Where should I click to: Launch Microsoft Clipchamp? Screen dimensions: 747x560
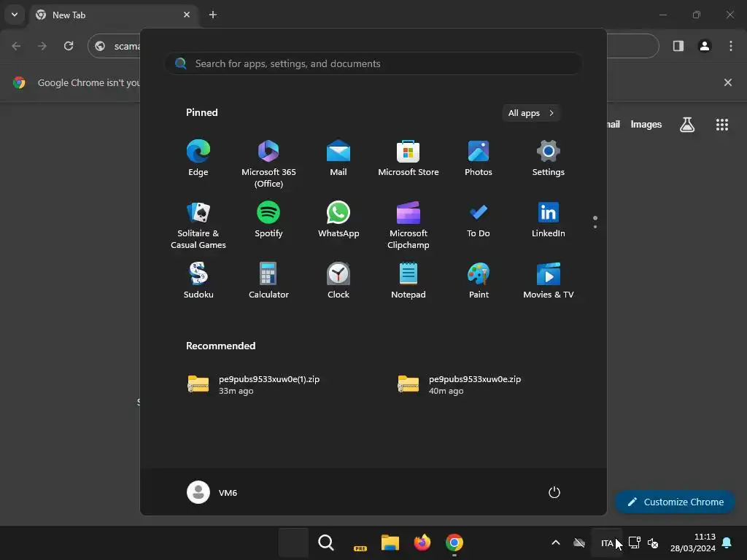pos(409,225)
